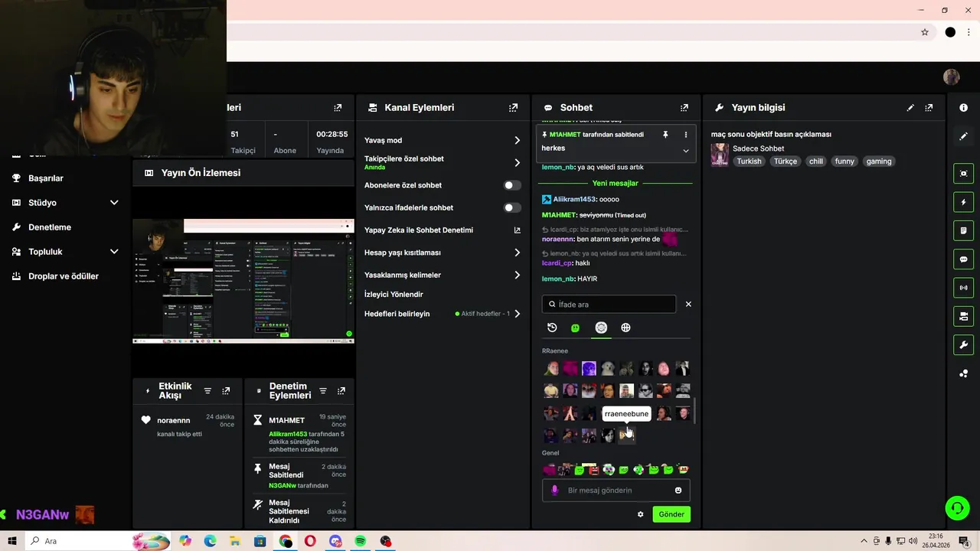
Task: Select the channel emotes tab
Action: 601,328
